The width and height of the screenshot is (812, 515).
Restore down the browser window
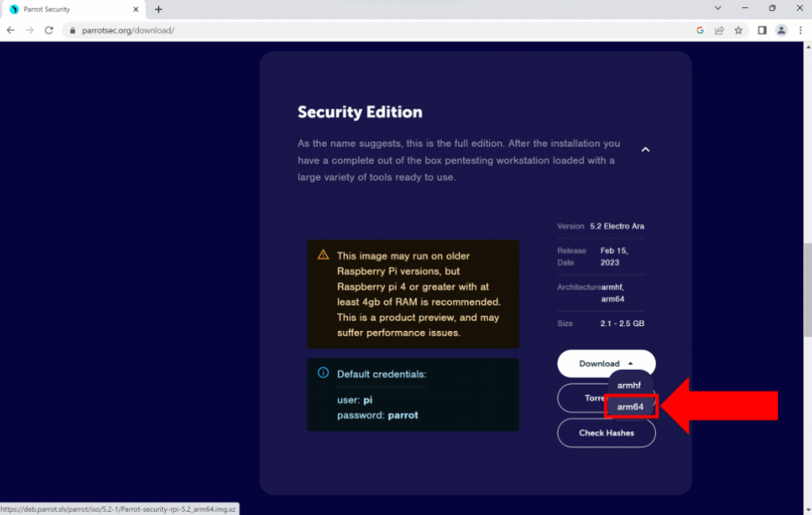pos(772,8)
